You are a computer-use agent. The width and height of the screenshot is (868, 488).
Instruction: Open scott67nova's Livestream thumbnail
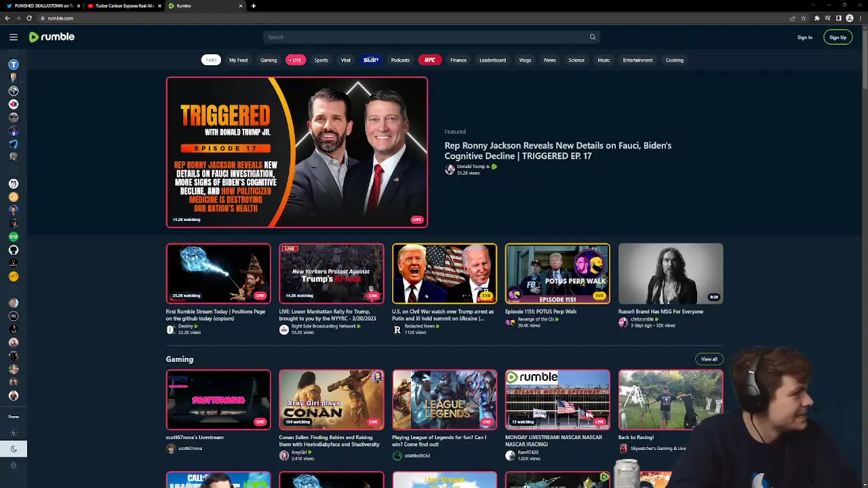(218, 400)
